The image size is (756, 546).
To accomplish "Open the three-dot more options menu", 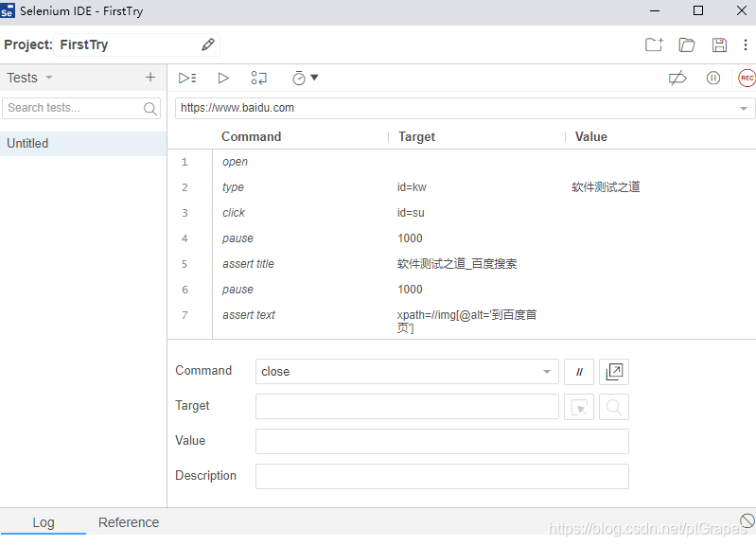I will 746,44.
